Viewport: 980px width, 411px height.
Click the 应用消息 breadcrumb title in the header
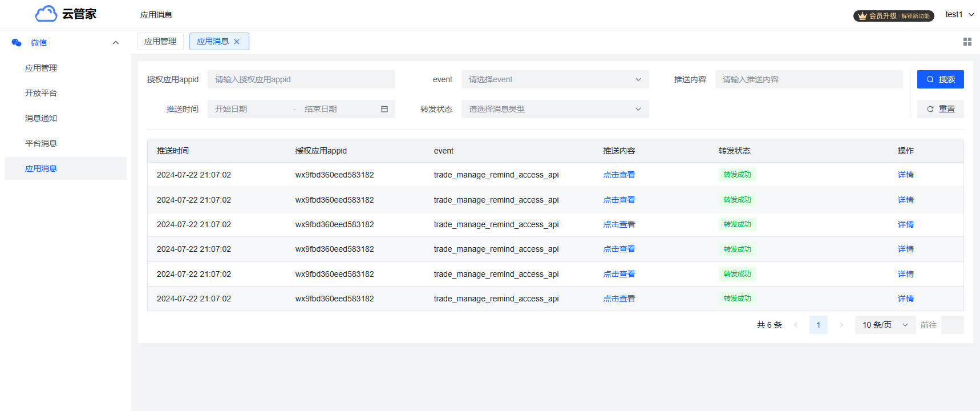[156, 15]
